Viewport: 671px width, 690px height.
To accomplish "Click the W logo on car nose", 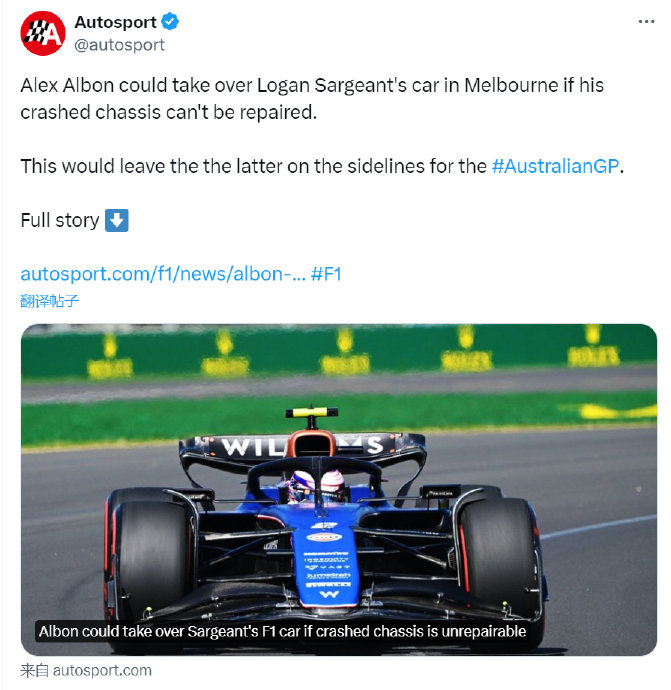I will [x=329, y=595].
